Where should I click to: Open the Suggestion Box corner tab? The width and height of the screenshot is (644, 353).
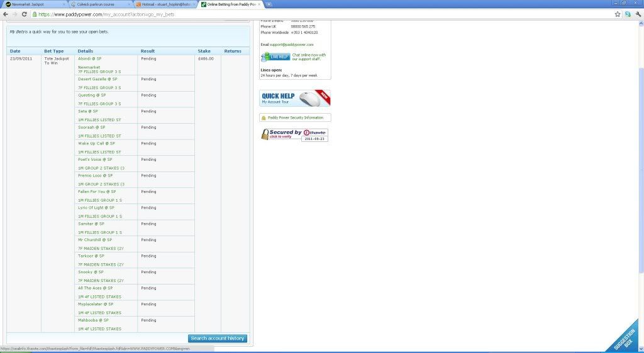[625, 337]
